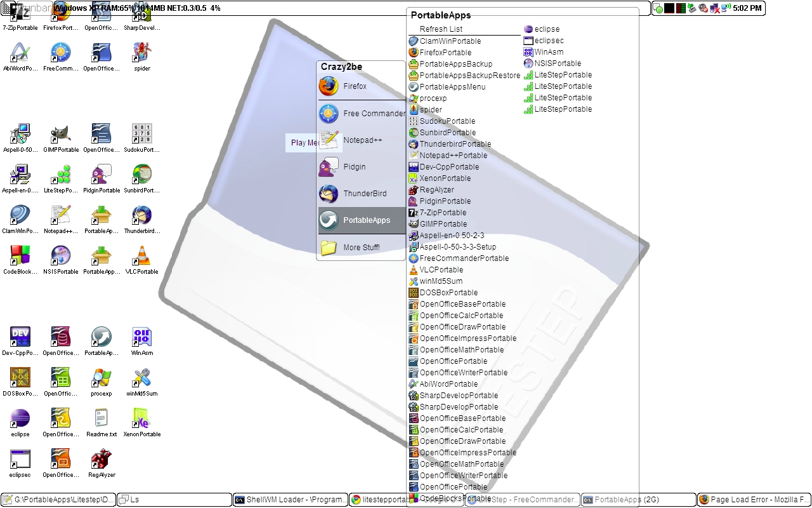Open Readme.txt on the desktop

(x=101, y=422)
